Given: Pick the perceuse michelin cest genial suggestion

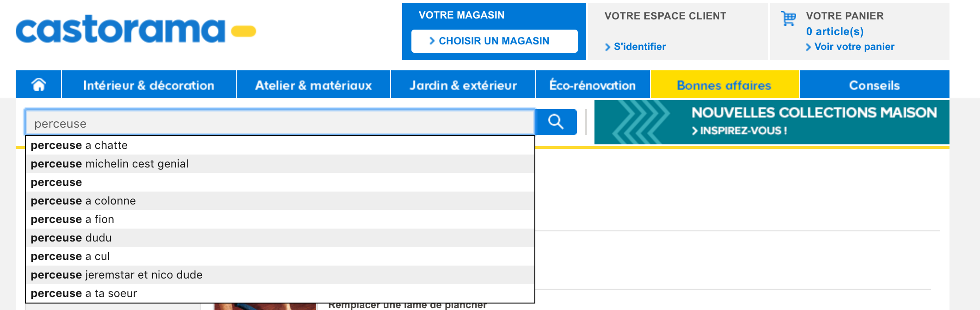Looking at the screenshot, I should [x=110, y=164].
